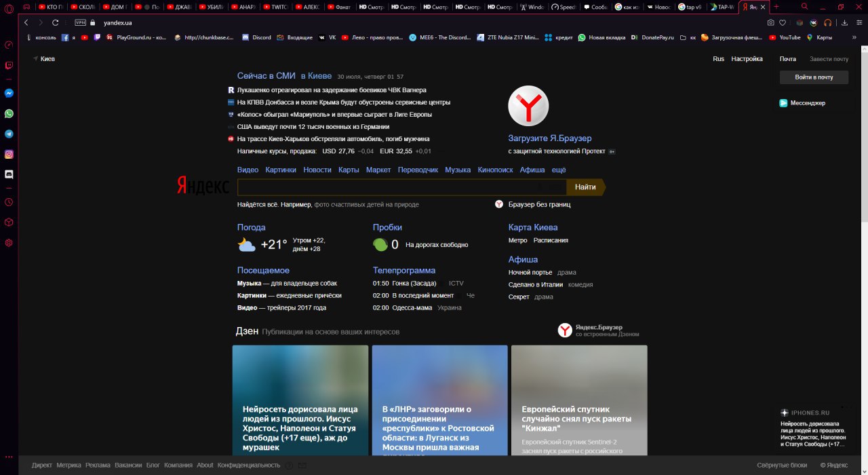Screen dimensions: 868x475
Task: Open Zen card about 'Европейский спутник'
Action: [x=579, y=400]
